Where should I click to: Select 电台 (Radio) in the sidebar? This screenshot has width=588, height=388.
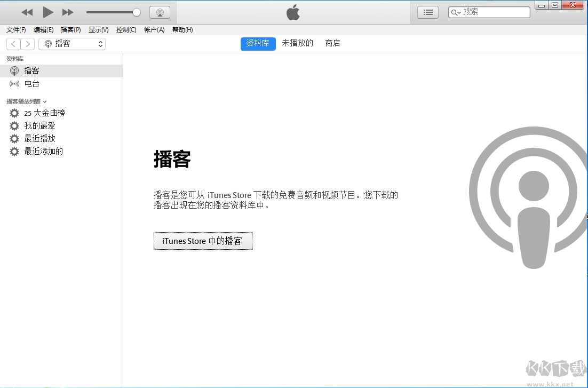[x=31, y=83]
